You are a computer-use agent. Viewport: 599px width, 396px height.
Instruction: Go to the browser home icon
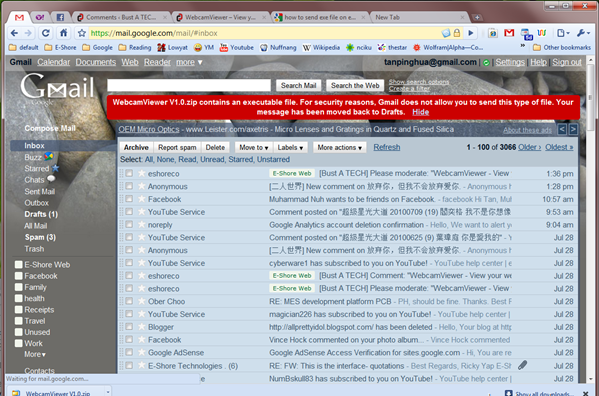tap(63, 33)
